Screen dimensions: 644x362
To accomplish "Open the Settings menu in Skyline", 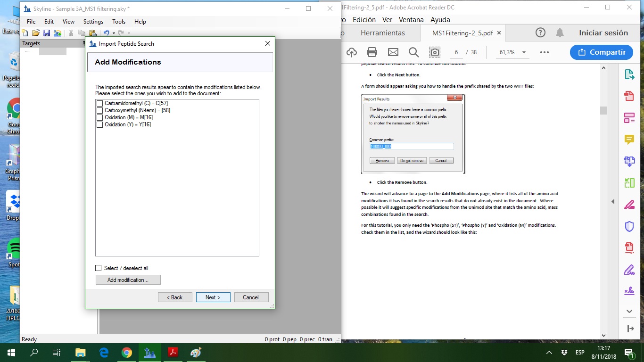I will tap(93, 22).
